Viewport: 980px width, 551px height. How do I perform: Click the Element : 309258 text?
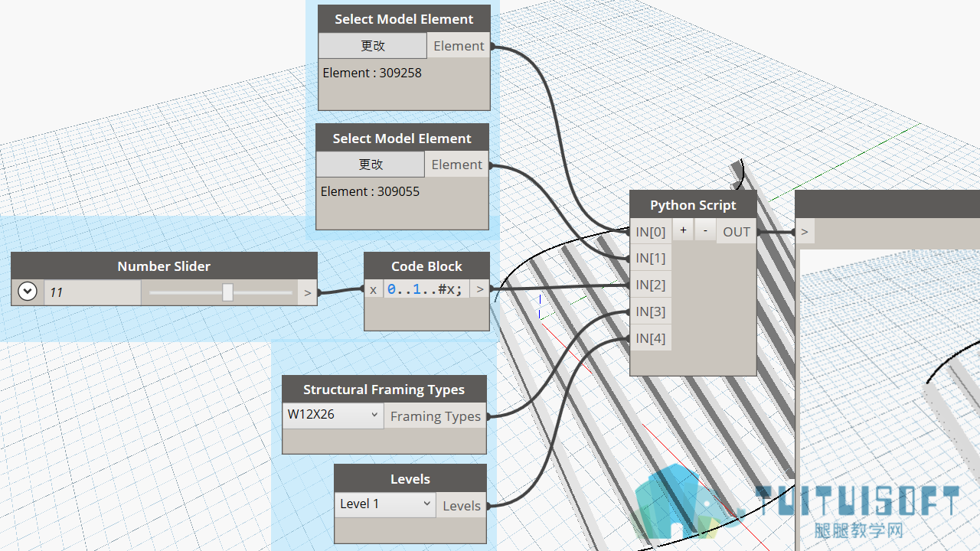pos(372,73)
